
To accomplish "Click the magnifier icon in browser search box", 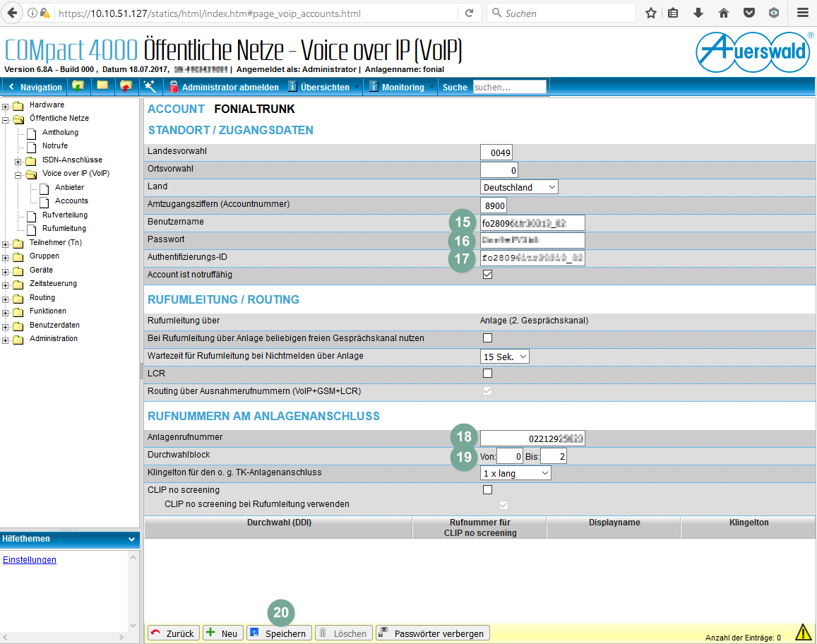I will pos(496,13).
